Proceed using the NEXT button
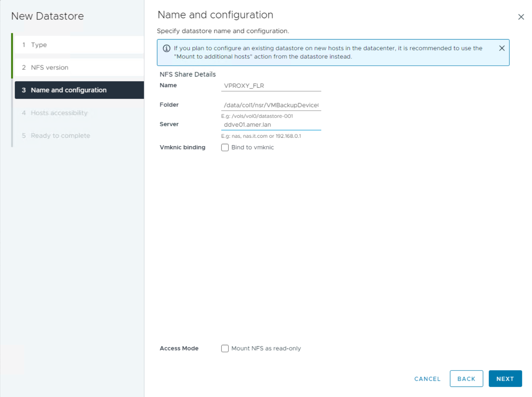532x397 pixels. point(505,378)
